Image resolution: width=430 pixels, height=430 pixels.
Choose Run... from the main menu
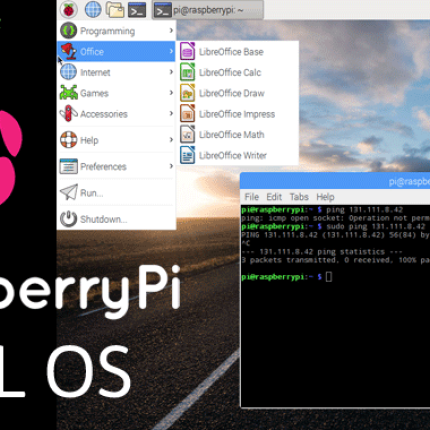(116, 192)
